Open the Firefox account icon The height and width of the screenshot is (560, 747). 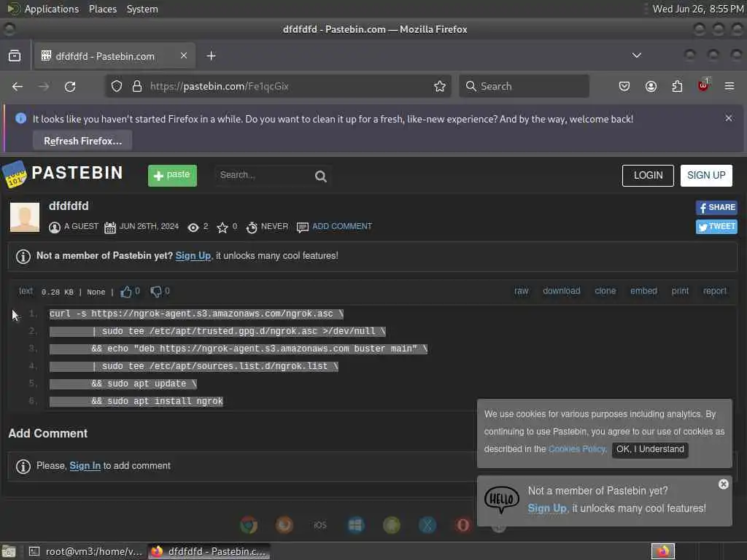coord(651,86)
